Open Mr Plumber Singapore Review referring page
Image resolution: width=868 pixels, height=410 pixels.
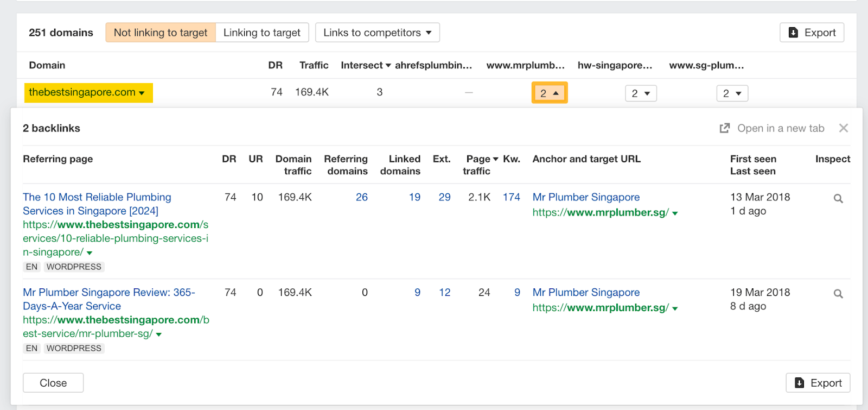pyautogui.click(x=109, y=299)
